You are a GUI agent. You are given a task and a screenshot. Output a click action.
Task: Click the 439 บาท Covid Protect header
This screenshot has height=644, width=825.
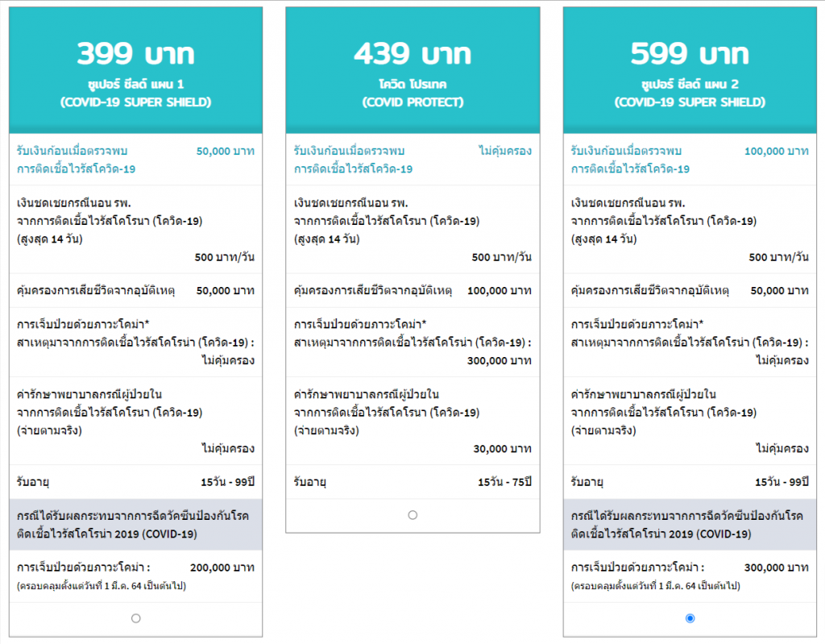tap(412, 69)
